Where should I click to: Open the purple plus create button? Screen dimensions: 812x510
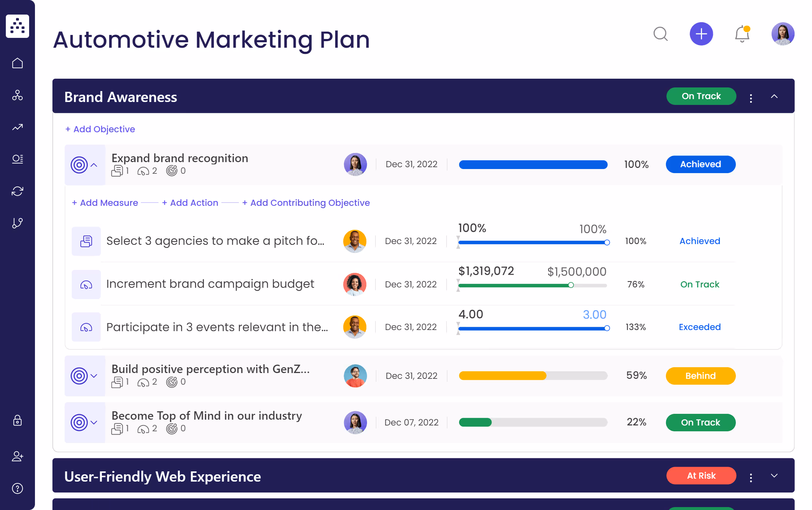pyautogui.click(x=701, y=34)
